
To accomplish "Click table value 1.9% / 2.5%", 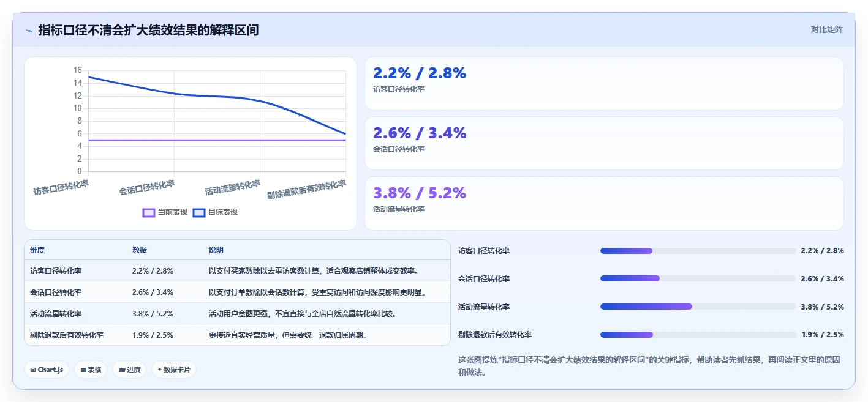I will click(x=153, y=335).
